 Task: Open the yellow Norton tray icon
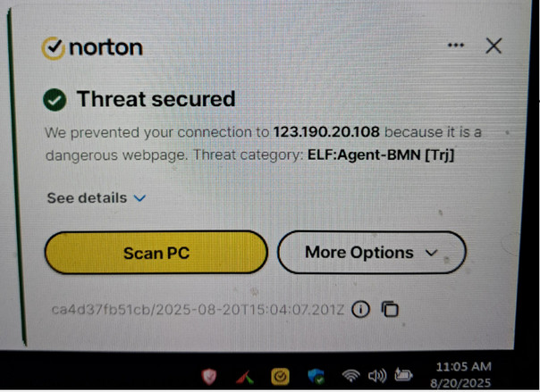point(280,377)
